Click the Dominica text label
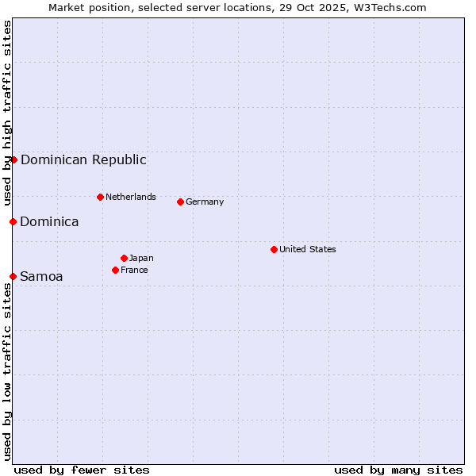The height and width of the screenshot is (476, 476). coord(49,222)
